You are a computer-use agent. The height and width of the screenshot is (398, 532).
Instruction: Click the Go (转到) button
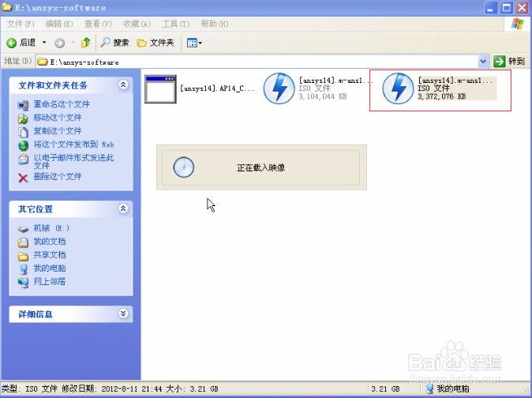[x=510, y=62]
